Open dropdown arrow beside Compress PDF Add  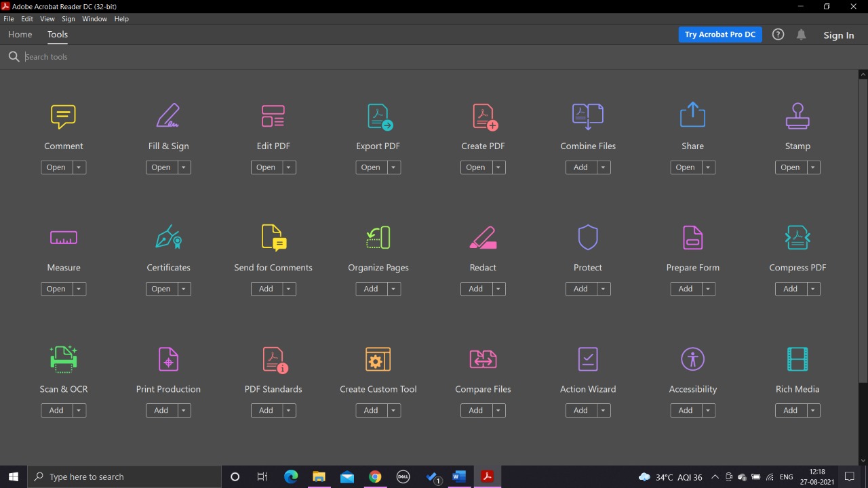pos(813,289)
